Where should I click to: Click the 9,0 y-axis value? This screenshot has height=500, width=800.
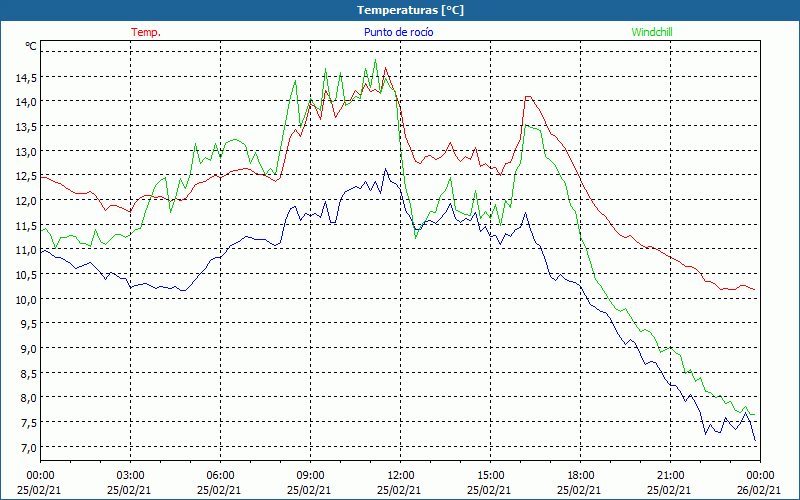pos(28,348)
